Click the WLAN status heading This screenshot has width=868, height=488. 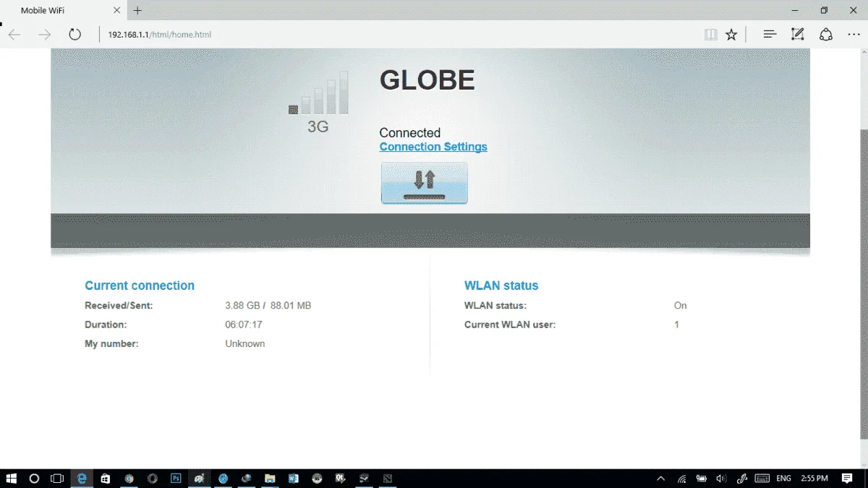click(501, 286)
